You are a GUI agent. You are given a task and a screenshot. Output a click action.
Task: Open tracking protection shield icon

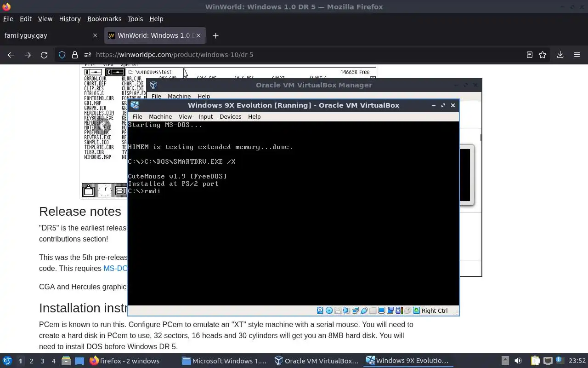(x=62, y=55)
